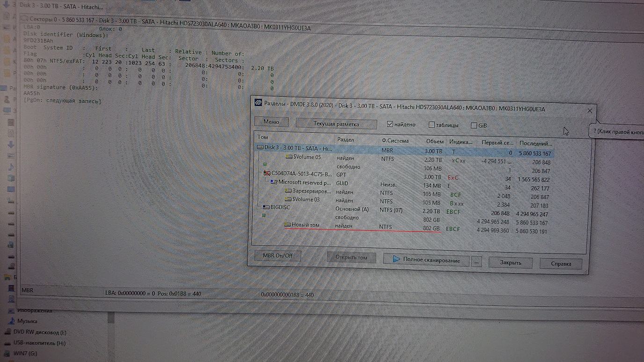Open USB-накопитель (H:) in Explorer
Screen dimensions: 644x362
click(x=39, y=343)
